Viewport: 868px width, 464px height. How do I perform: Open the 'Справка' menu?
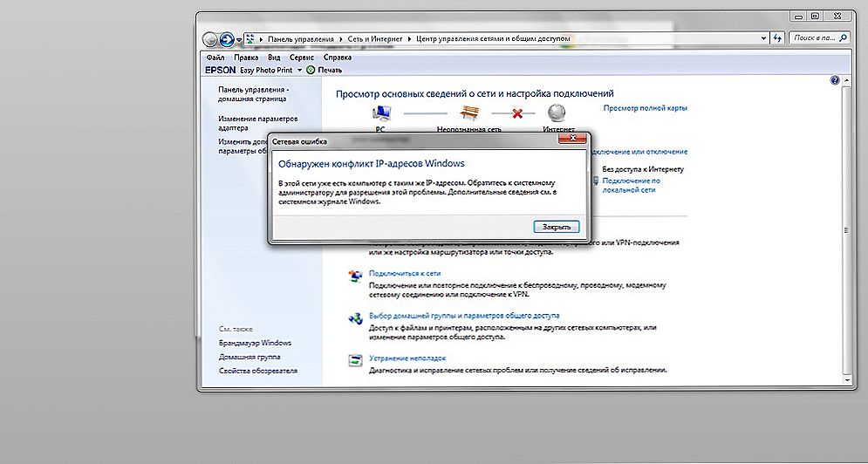(x=337, y=58)
